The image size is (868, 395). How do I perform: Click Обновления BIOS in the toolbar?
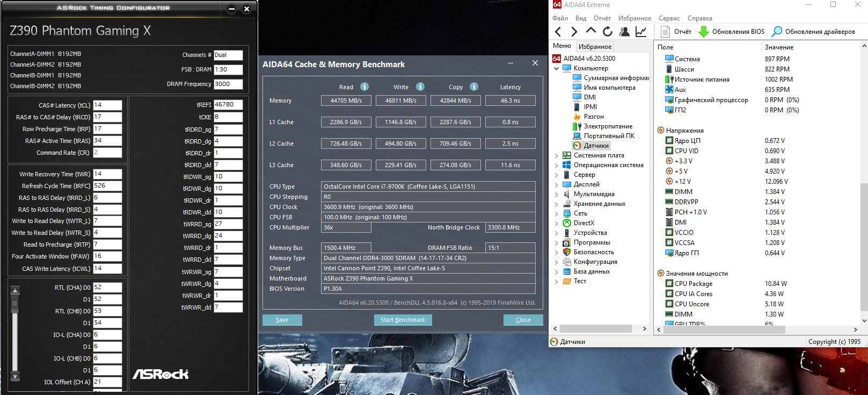[x=731, y=32]
